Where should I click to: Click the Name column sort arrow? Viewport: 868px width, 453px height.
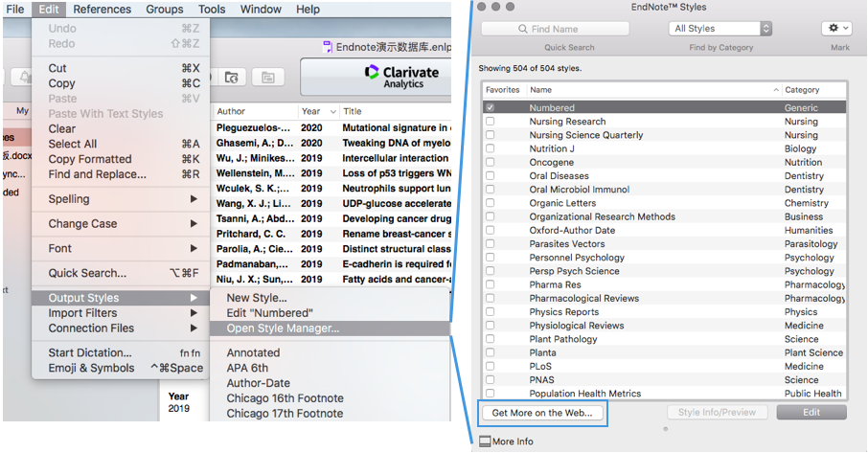[x=776, y=90]
